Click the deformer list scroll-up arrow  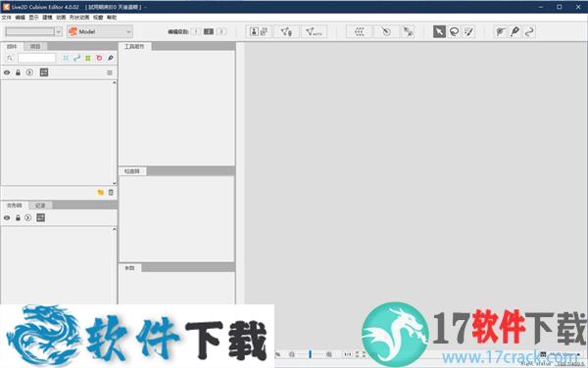(115, 229)
